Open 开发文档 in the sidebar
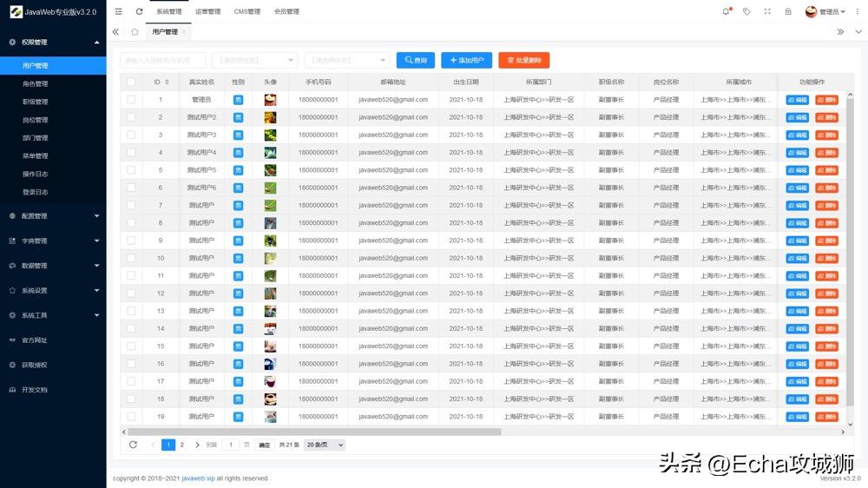Viewport: 868px width, 488px height. 35,389
